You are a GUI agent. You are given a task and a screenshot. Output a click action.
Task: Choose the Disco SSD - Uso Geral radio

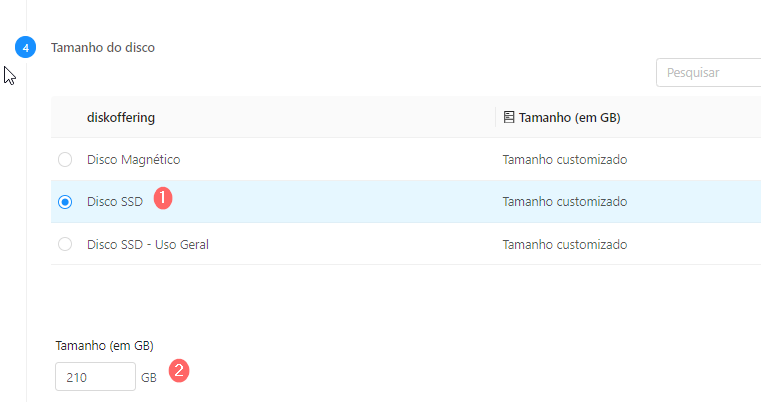[x=65, y=244]
